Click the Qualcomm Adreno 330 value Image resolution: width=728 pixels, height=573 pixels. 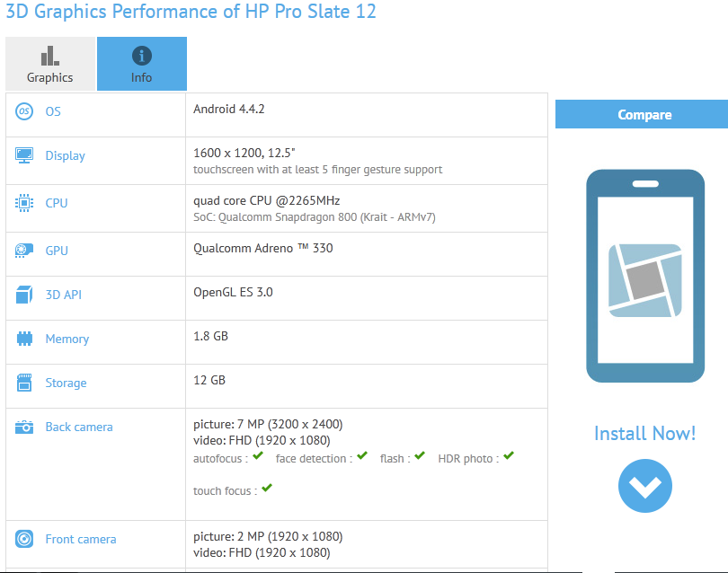(263, 248)
